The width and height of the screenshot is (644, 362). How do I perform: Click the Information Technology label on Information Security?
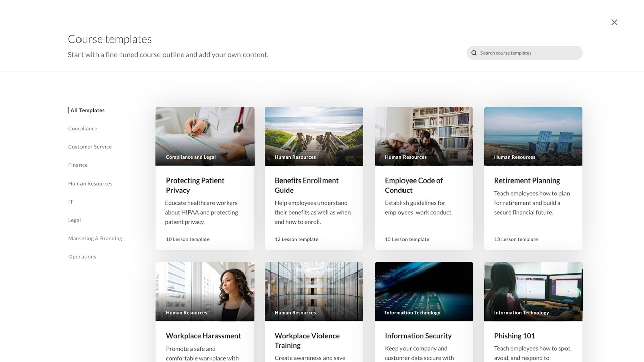pos(413,313)
